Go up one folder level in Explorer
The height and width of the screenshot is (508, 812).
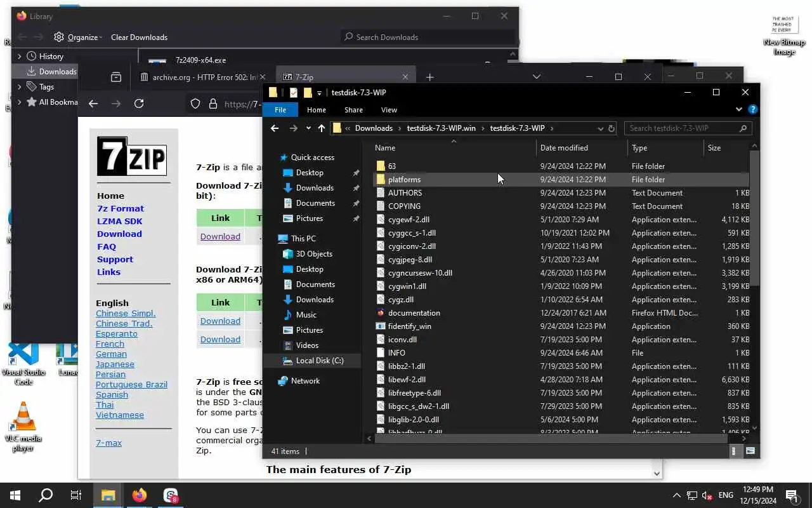click(322, 128)
